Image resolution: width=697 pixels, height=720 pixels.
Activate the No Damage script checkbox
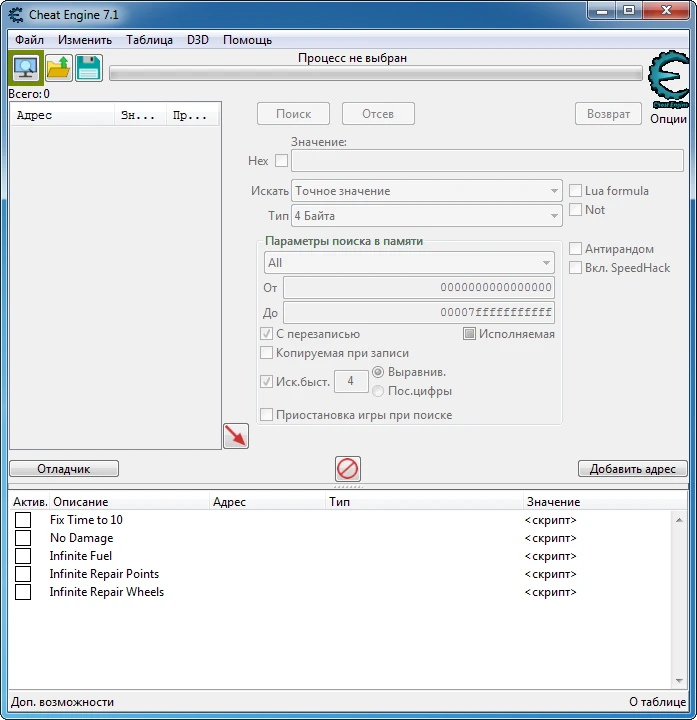tap(23, 538)
